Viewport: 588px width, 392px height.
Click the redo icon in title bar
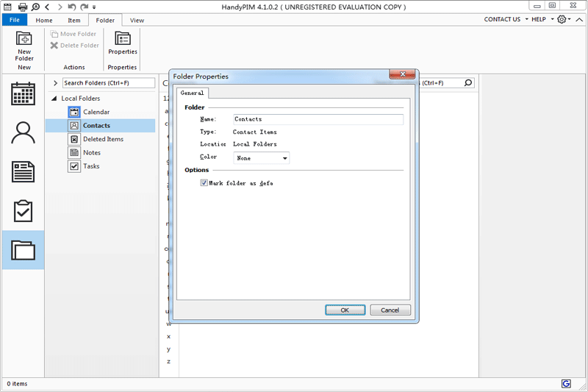click(x=85, y=7)
